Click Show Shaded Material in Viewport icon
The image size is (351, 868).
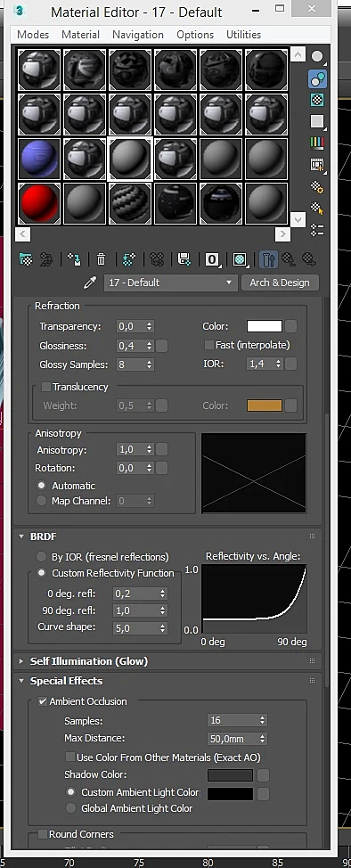coord(239,259)
